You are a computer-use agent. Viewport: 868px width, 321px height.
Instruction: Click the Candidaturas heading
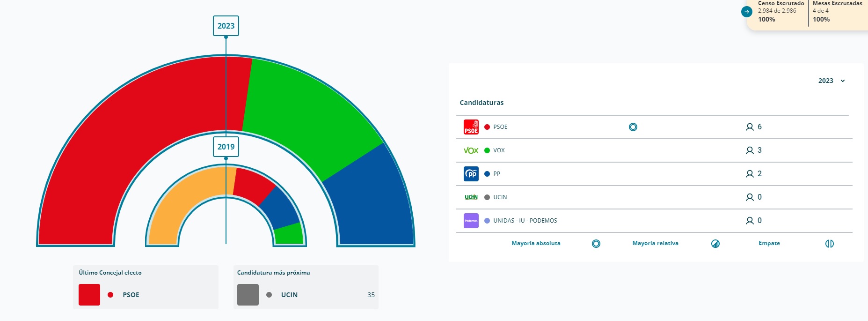coord(481,103)
